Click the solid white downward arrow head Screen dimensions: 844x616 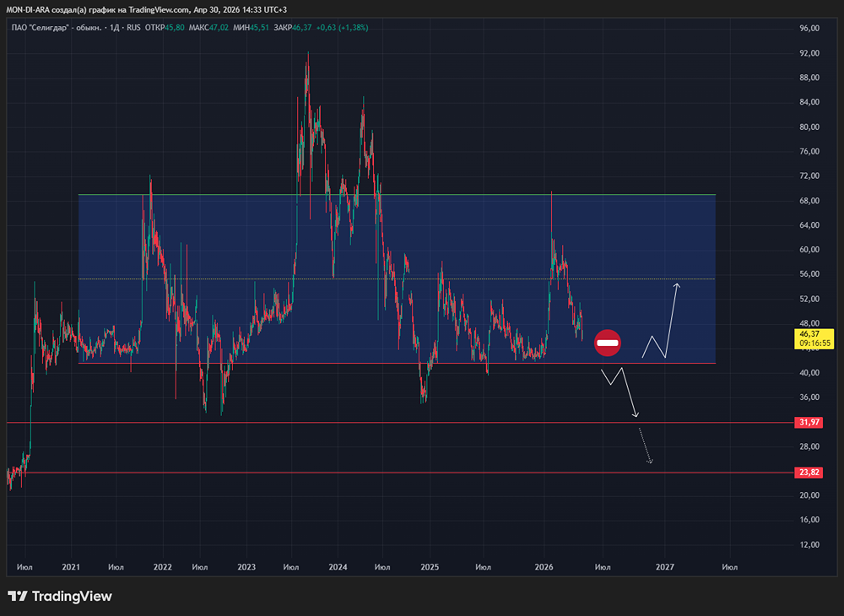tap(636, 413)
